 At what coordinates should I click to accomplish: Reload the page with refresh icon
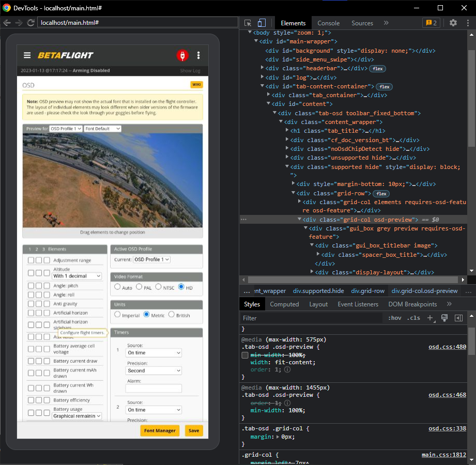coord(30,23)
